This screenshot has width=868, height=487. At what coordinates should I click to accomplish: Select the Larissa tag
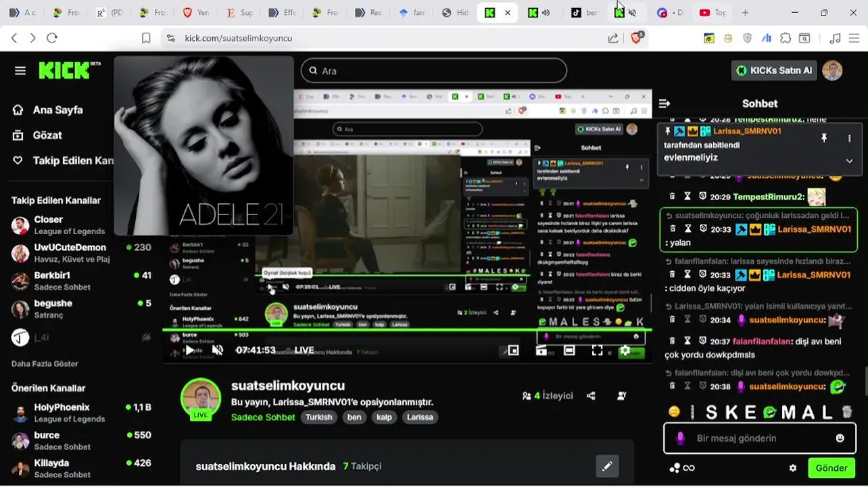pos(420,417)
